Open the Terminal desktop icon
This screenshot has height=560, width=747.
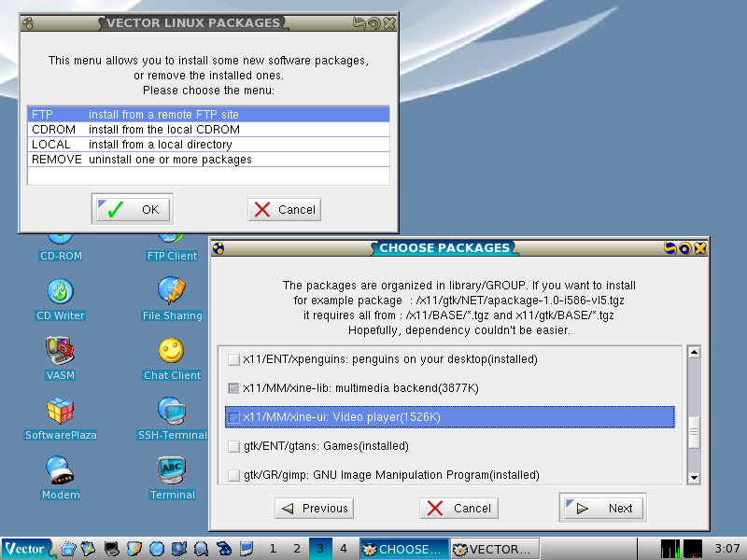coord(172,471)
